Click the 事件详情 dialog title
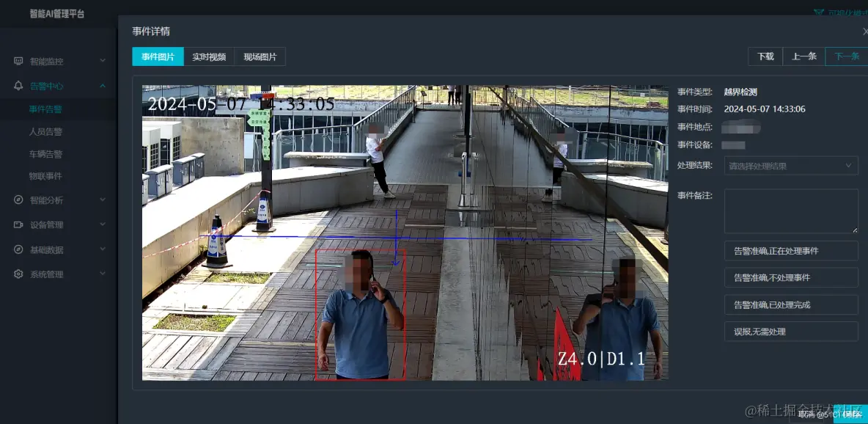This screenshot has width=868, height=424. pyautogui.click(x=150, y=31)
